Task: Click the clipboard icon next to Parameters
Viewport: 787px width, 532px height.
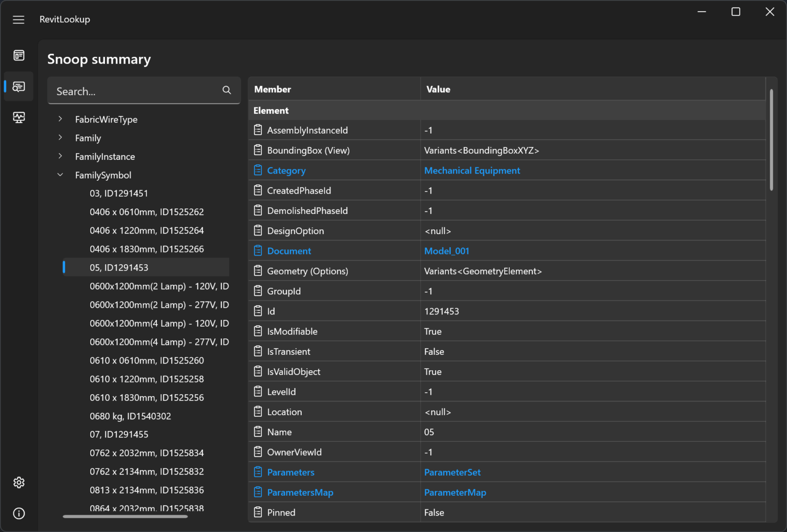Action: pyautogui.click(x=258, y=472)
